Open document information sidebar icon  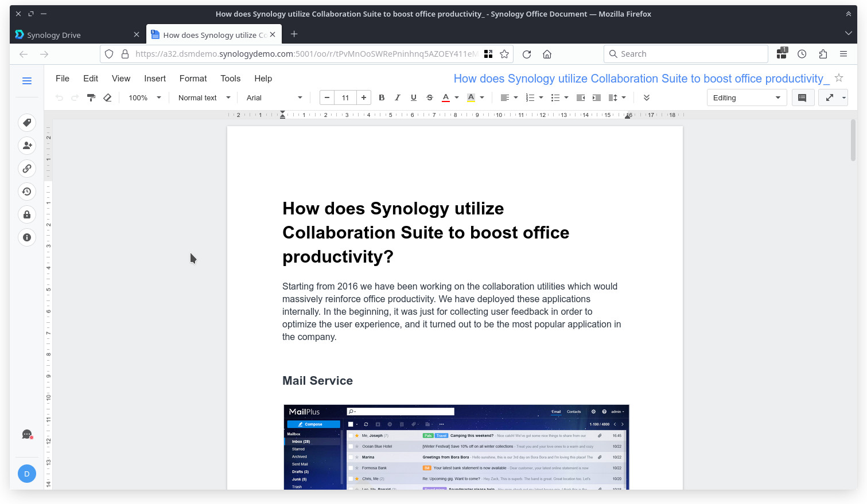(27, 237)
